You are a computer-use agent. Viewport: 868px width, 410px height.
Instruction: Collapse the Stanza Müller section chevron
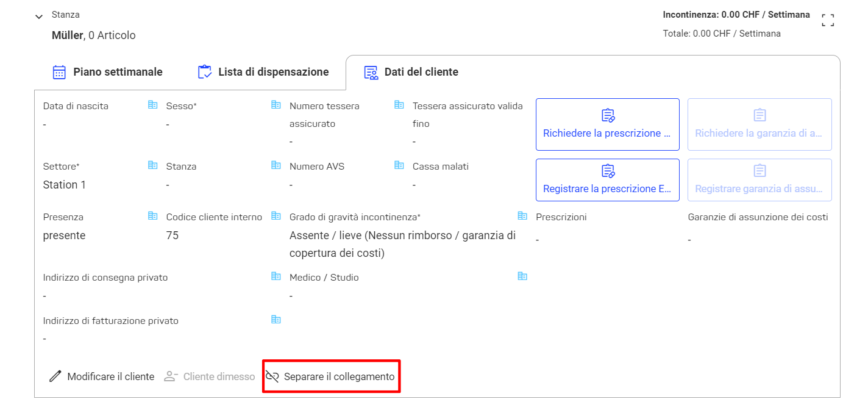coord(40,17)
